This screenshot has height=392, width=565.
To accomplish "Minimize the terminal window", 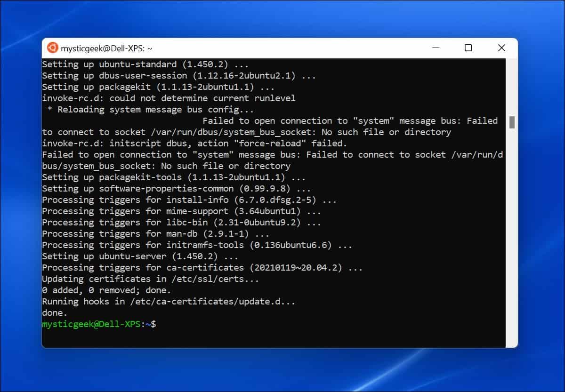I will click(x=436, y=48).
